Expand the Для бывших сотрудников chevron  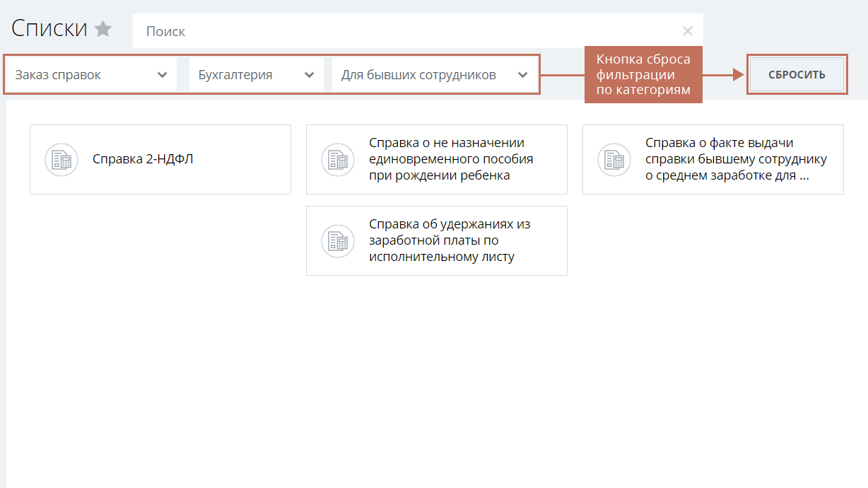[x=522, y=75]
